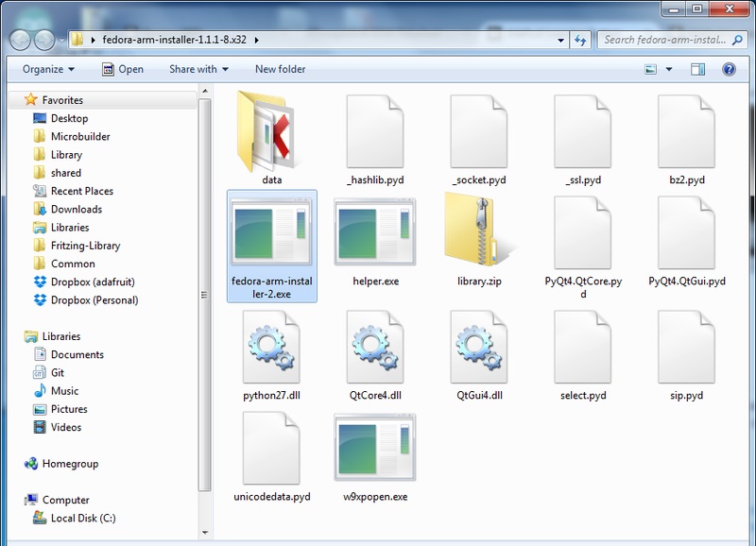Click Open in the toolbar
The height and width of the screenshot is (546, 756).
123,69
